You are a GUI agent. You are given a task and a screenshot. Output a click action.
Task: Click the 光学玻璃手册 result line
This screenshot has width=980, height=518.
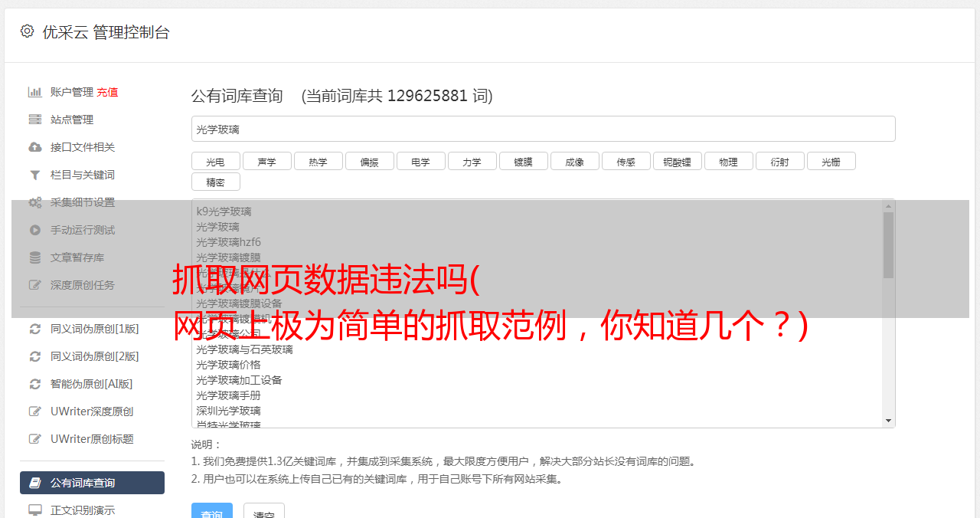point(228,395)
